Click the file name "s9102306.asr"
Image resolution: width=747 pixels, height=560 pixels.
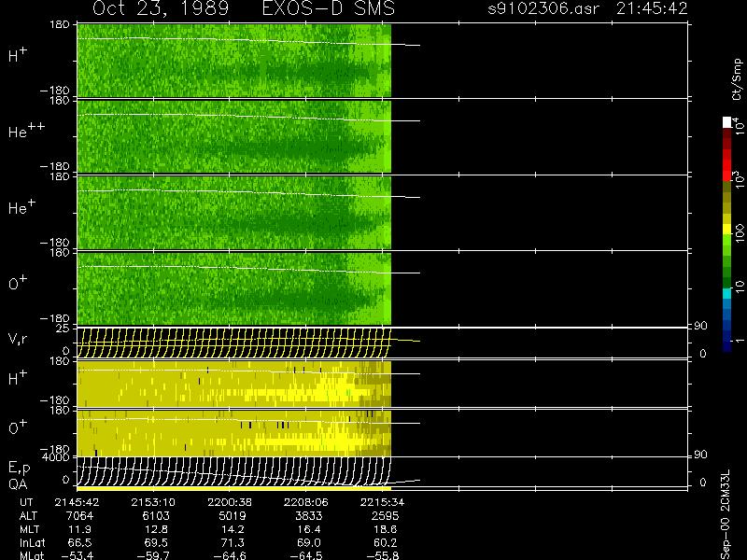click(543, 8)
